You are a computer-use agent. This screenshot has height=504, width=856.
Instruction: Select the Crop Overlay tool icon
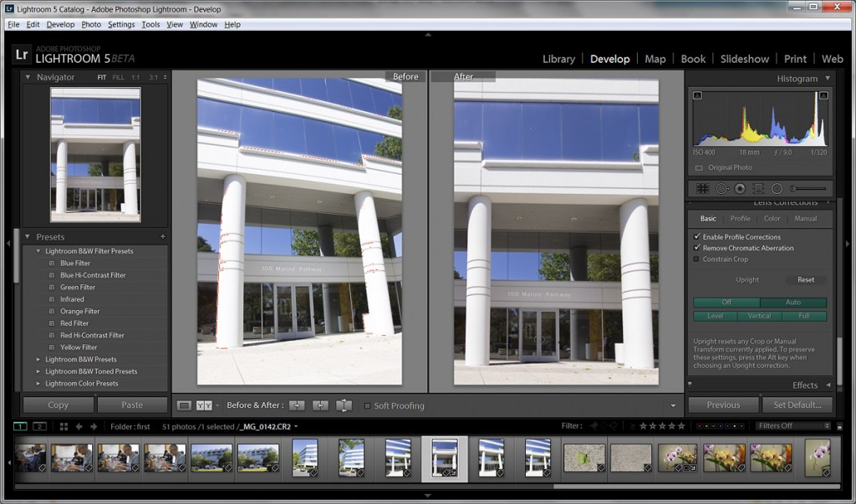click(702, 188)
